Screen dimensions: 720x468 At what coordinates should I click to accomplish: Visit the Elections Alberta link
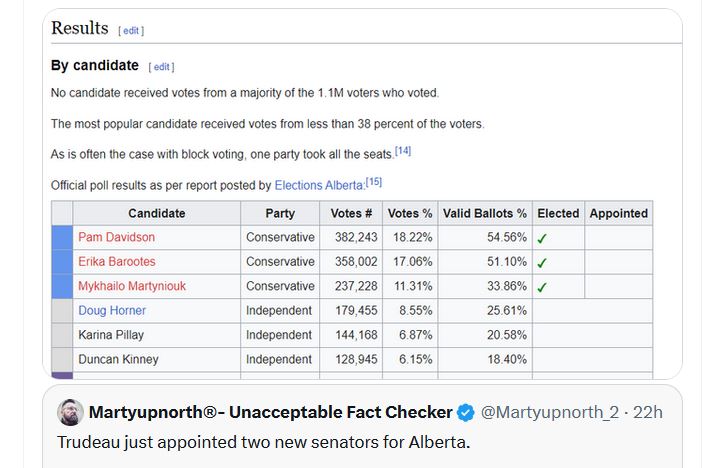(319, 186)
